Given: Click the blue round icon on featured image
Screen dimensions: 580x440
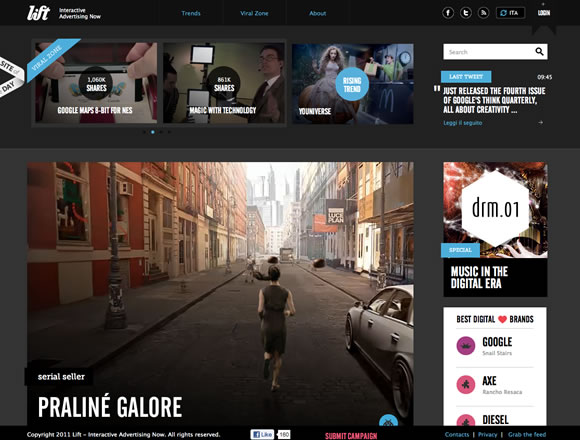Looking at the screenshot, I should (x=388, y=421).
